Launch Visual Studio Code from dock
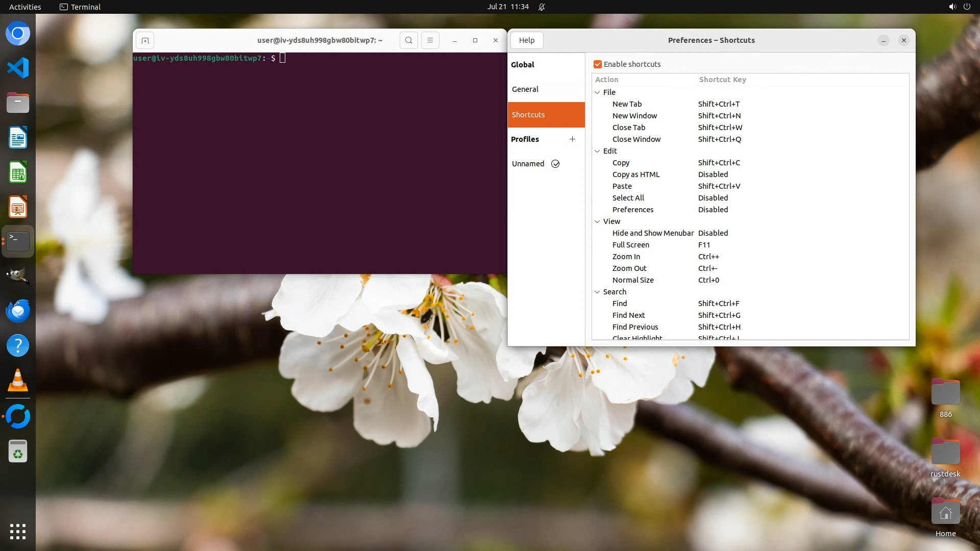This screenshot has height=551, width=980. (x=18, y=68)
